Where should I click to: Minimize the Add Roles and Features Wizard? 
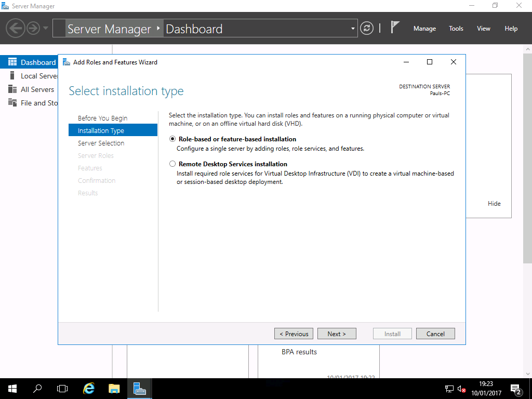pos(406,62)
